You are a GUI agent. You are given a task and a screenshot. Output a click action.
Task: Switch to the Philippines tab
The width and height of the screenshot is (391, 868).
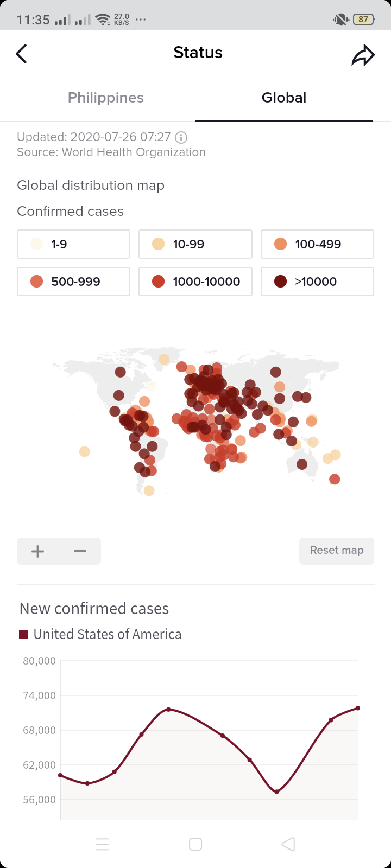pyautogui.click(x=106, y=98)
